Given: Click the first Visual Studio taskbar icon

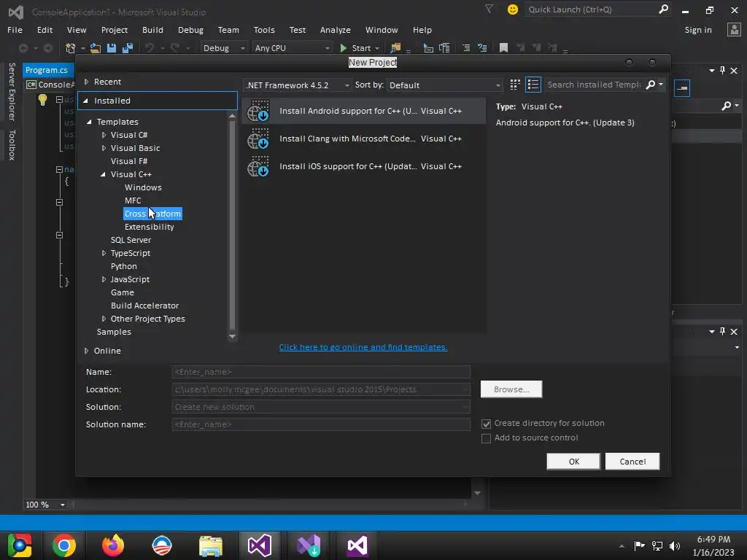Looking at the screenshot, I should (x=260, y=545).
